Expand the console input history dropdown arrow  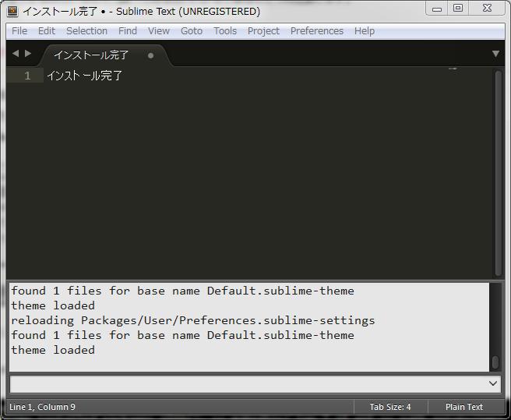click(x=493, y=383)
